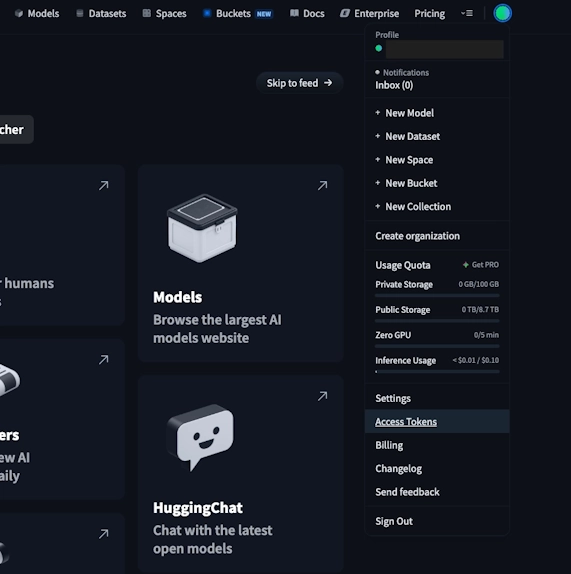Open the HuggingChat card title

coord(198,508)
